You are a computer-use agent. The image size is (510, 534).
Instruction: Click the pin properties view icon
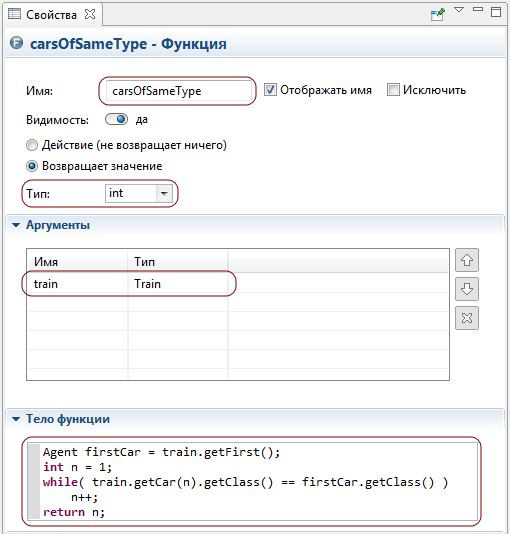(437, 14)
